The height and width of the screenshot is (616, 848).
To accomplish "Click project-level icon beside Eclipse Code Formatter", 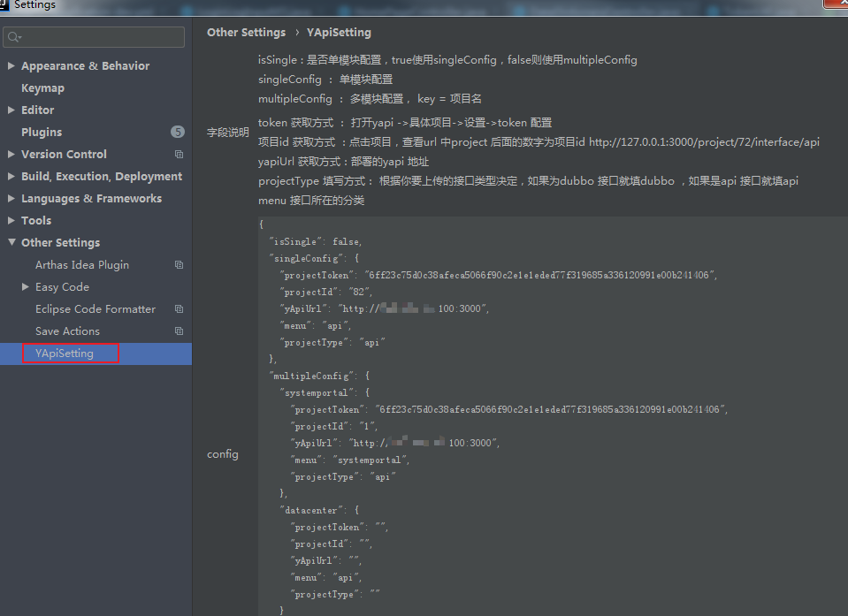I will click(x=179, y=309).
